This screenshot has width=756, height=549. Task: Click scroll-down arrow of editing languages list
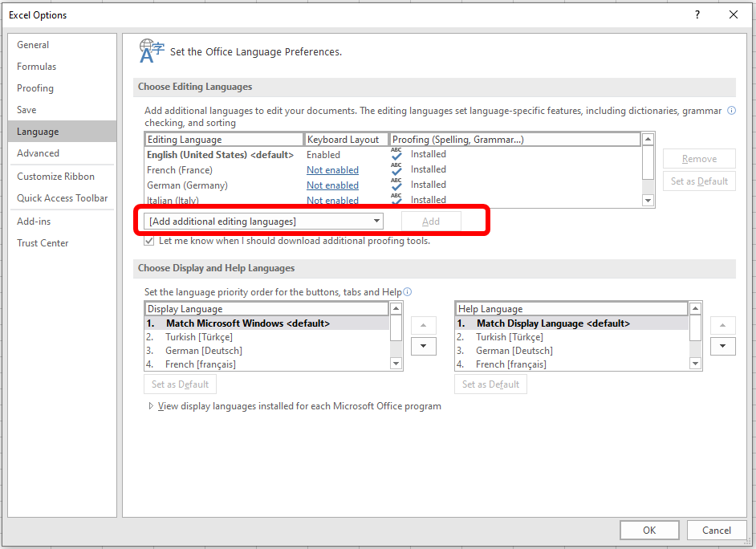coord(648,201)
